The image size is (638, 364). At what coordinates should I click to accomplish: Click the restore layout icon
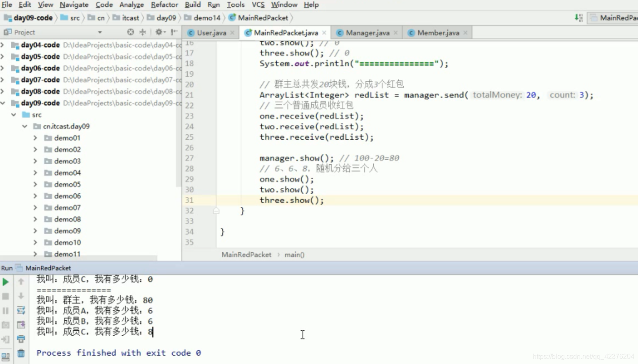5,357
